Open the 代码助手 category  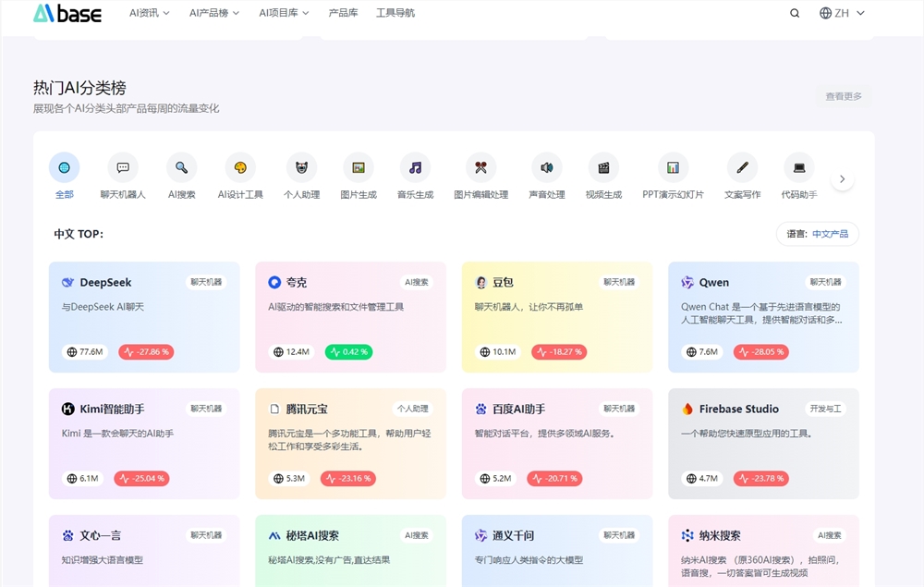(798, 166)
